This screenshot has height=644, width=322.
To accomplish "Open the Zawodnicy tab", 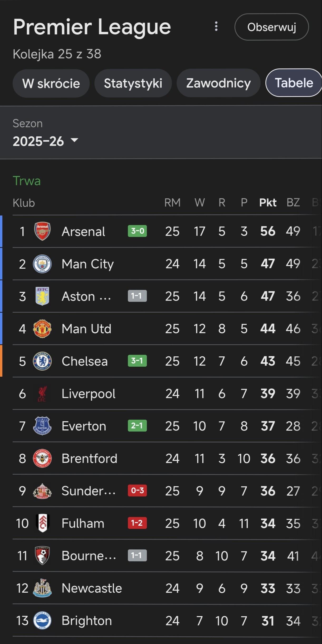I will 218,83.
